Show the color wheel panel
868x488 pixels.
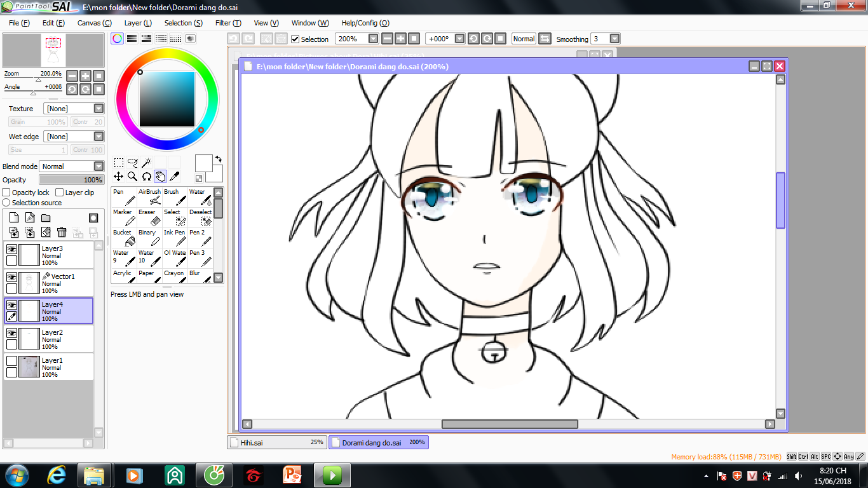coord(117,39)
